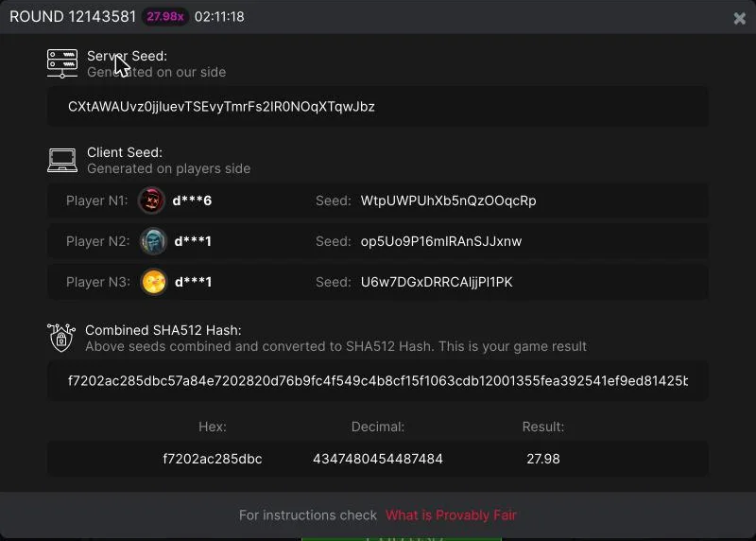The height and width of the screenshot is (541, 756).
Task: Click Player N1 avatar
Action: pyautogui.click(x=151, y=201)
